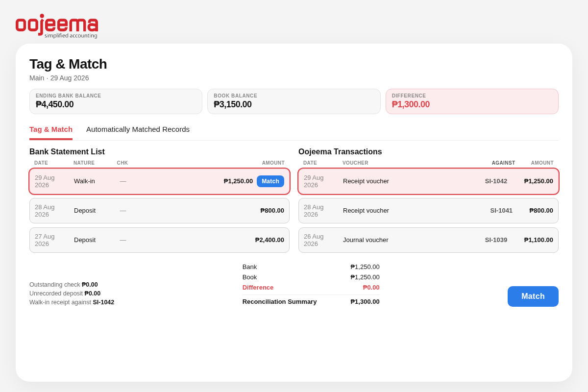Click the Bank ₱1,250.00 summary line
Image resolution: width=588 pixels, height=392 pixels.
click(x=311, y=267)
